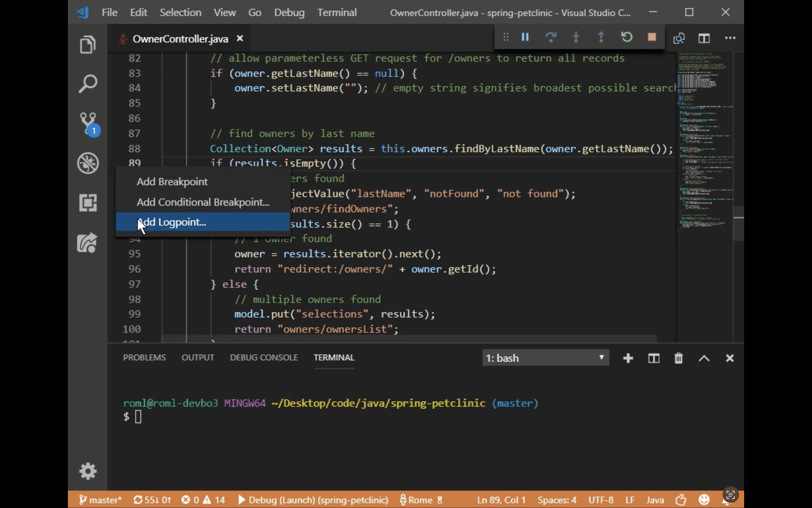Open the editor More Actions menu

(x=730, y=38)
